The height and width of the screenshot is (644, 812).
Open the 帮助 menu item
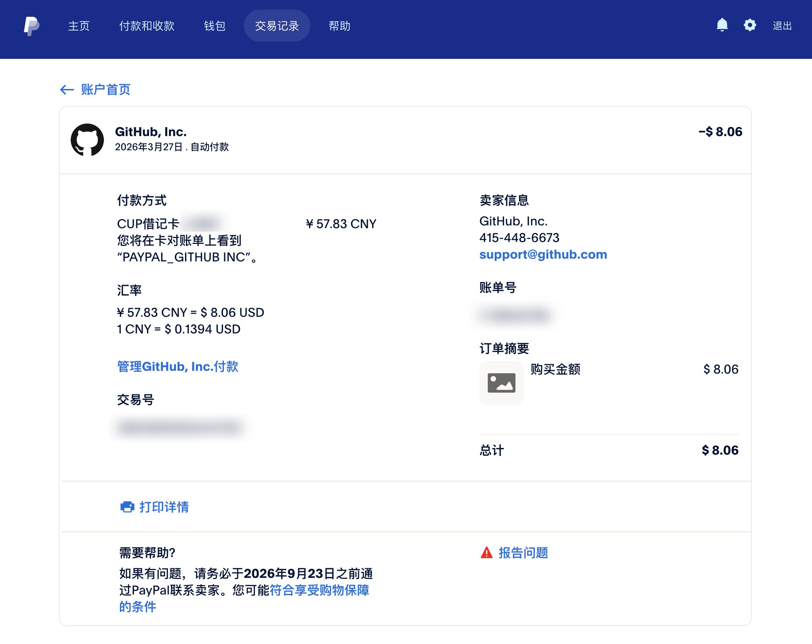coord(339,26)
